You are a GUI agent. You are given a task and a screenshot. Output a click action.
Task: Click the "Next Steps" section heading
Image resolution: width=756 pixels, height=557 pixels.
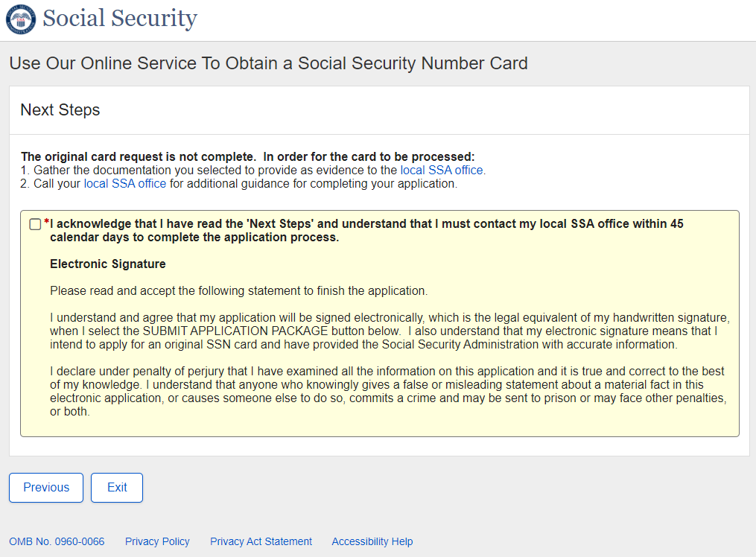tap(60, 110)
